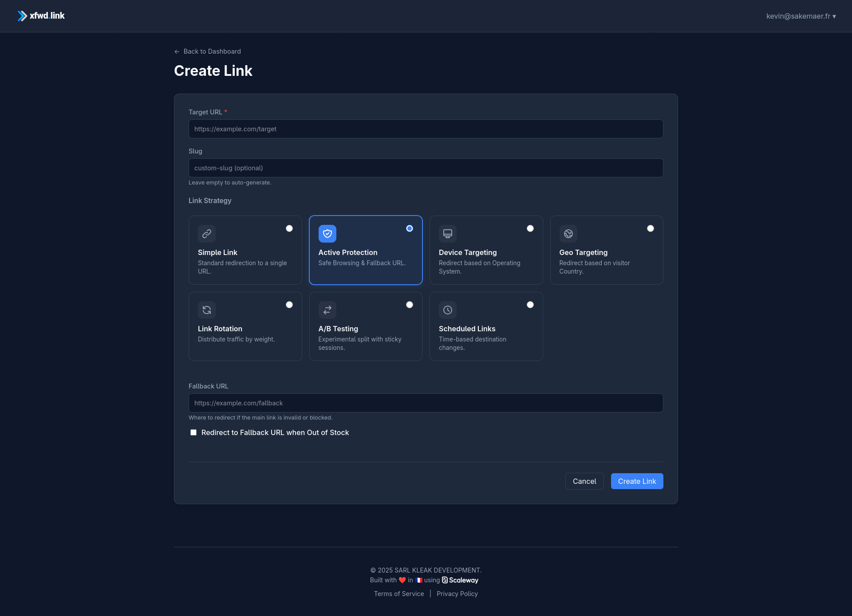Image resolution: width=852 pixels, height=616 pixels.
Task: Click the Active Protection shield icon
Action: tap(327, 234)
